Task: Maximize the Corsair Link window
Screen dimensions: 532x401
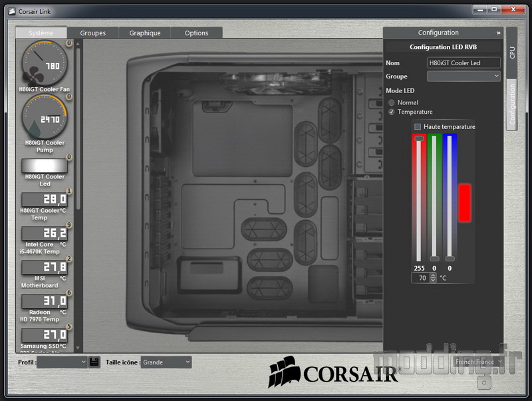Action: pyautogui.click(x=494, y=10)
